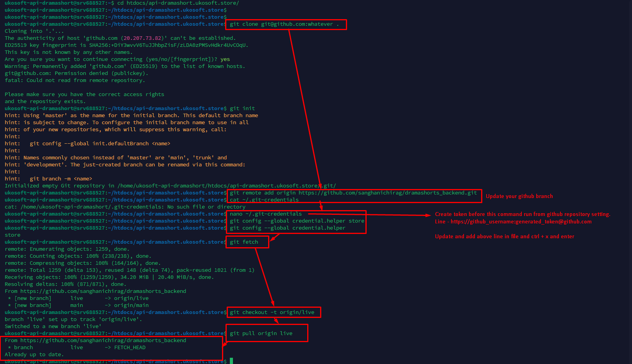Click 'git config --global credential.helper store' command
Screen dimensions: 632x364
[297, 221]
